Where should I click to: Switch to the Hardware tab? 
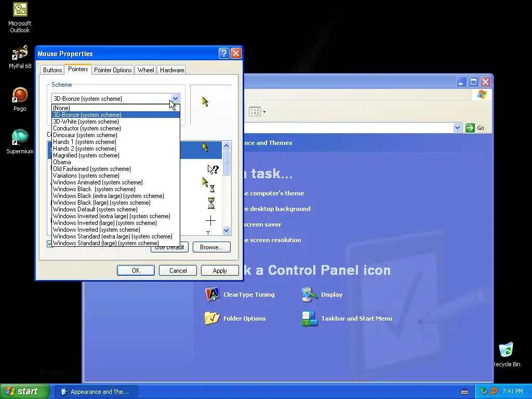tap(172, 70)
